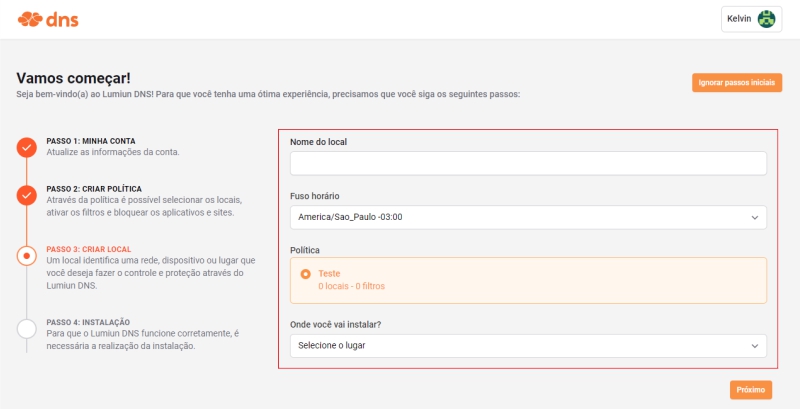Click the empty step 4 circle indicator
The image size is (800, 409).
click(27, 329)
